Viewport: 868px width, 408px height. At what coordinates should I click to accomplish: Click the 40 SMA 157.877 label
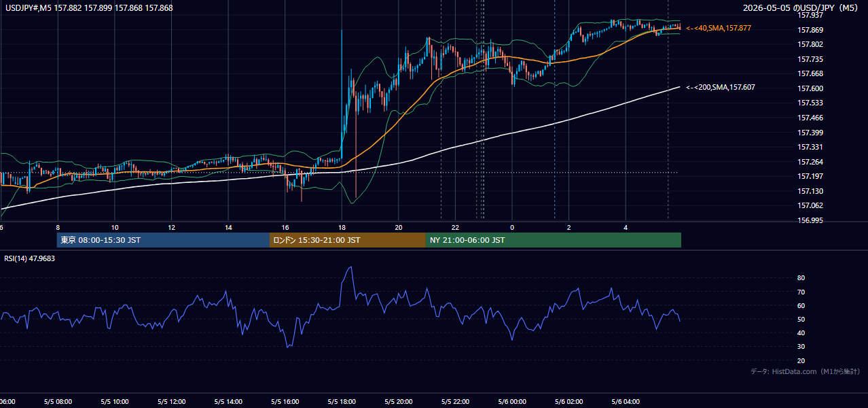(x=719, y=28)
